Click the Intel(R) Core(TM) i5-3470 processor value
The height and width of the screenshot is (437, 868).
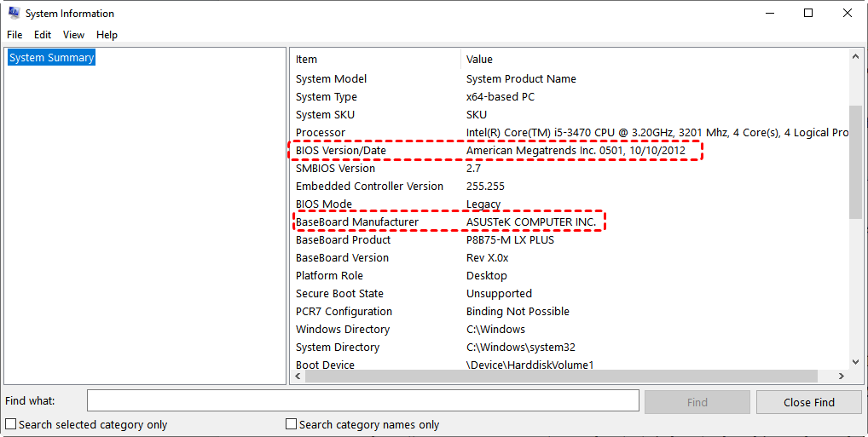(657, 133)
